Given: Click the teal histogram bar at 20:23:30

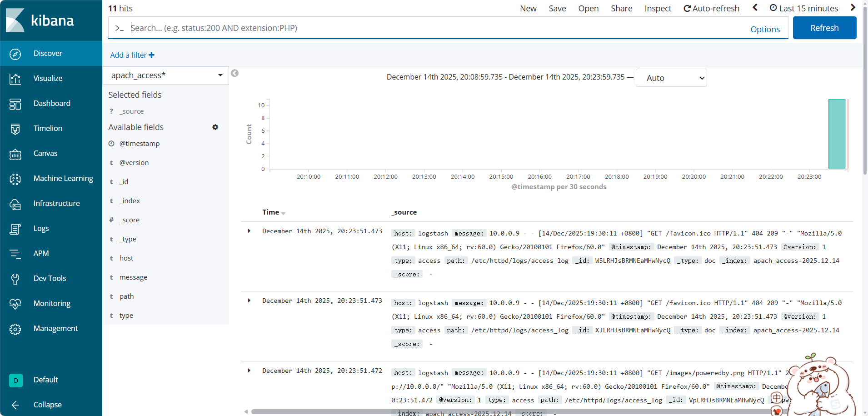Looking at the screenshot, I should 837,134.
